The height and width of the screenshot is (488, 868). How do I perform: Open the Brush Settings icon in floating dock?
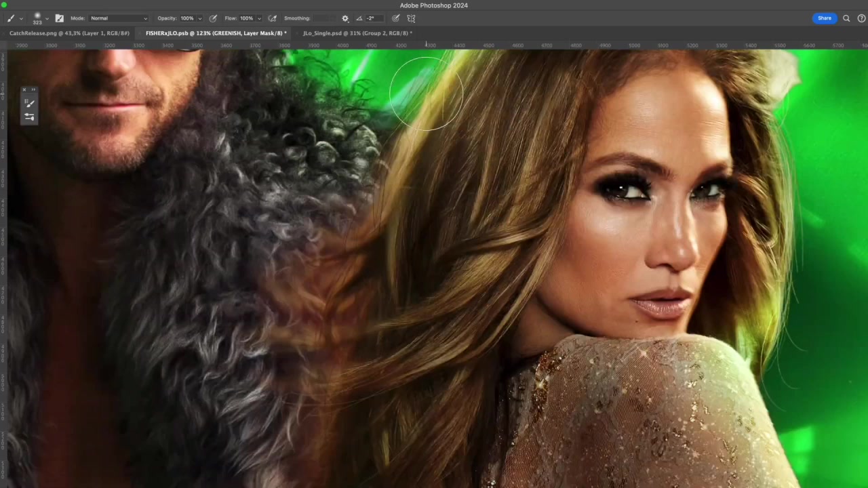coord(29,117)
